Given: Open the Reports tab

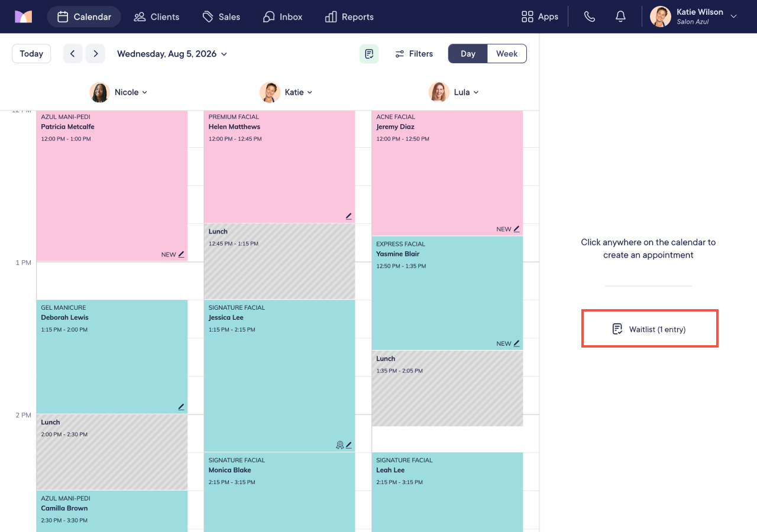Looking at the screenshot, I should coord(350,17).
